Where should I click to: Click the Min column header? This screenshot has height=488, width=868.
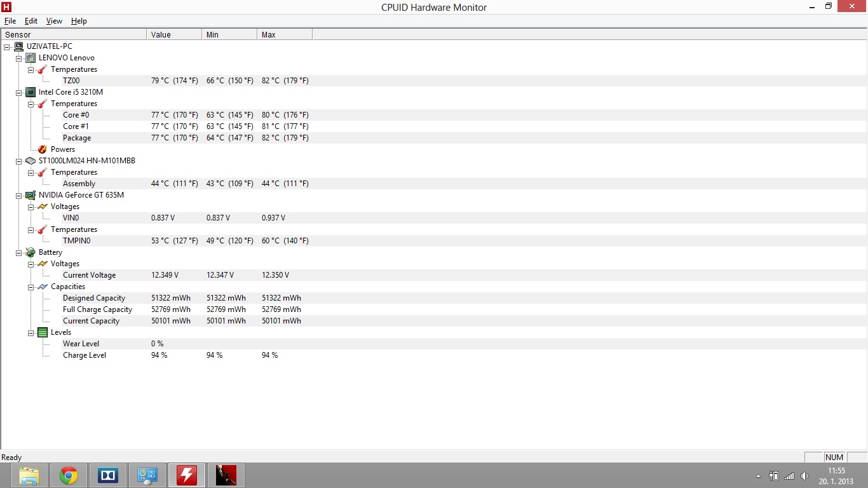(x=229, y=34)
